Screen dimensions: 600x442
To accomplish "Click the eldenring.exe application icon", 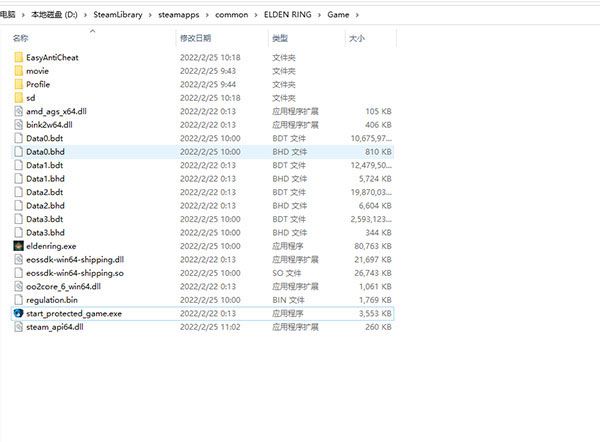I will click(19, 246).
